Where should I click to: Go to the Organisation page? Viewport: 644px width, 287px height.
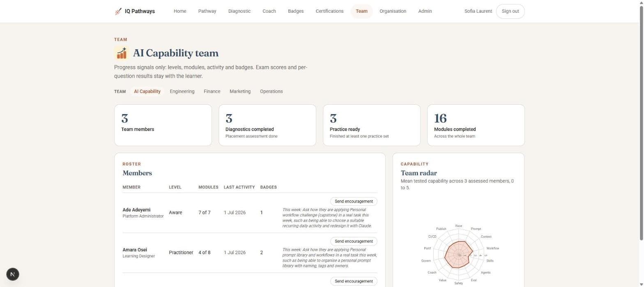pyautogui.click(x=393, y=11)
